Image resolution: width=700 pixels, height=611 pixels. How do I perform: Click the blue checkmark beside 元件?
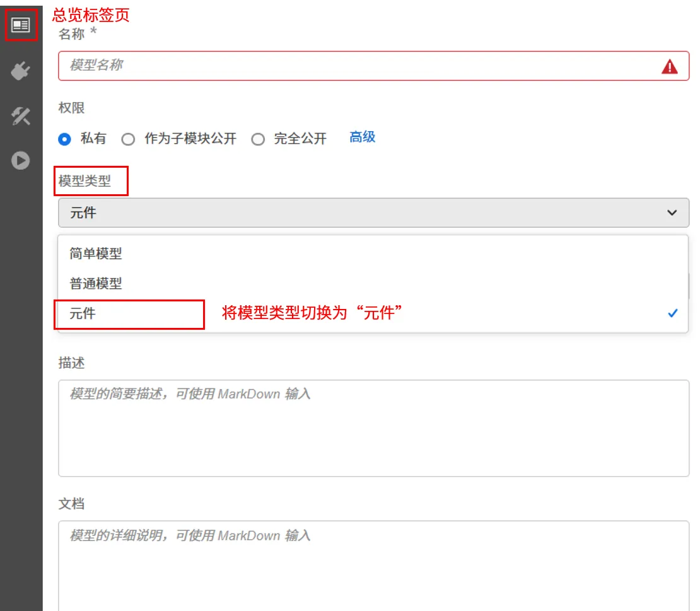tap(672, 313)
